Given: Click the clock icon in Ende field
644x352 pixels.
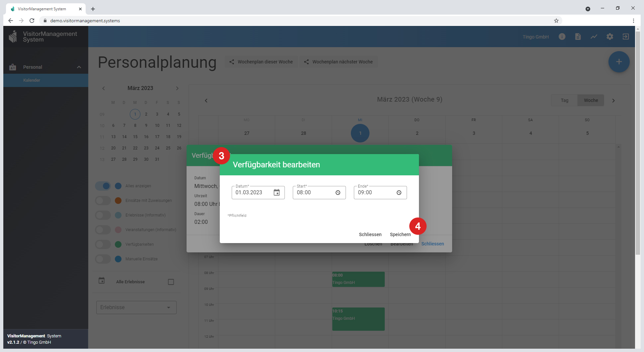Looking at the screenshot, I should point(399,193).
